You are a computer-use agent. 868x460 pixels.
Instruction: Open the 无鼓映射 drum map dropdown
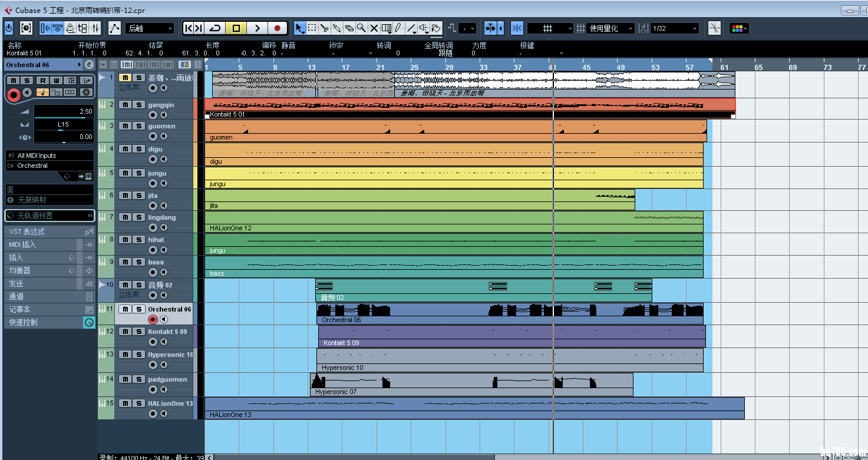pyautogui.click(x=49, y=200)
